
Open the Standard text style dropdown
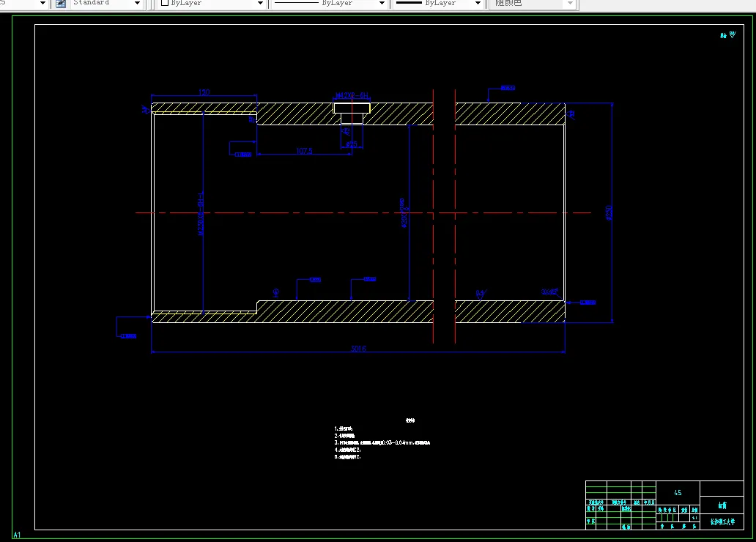137,4
